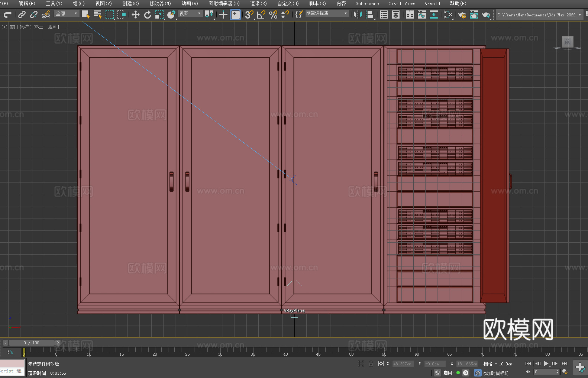Click the Use Pivot Point Center icon
Image resolution: width=588 pixels, height=378 pixels.
pyautogui.click(x=209, y=14)
